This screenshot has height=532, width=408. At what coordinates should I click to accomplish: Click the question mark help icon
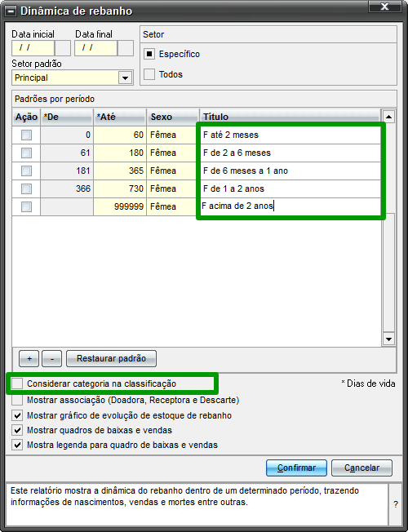[396, 504]
